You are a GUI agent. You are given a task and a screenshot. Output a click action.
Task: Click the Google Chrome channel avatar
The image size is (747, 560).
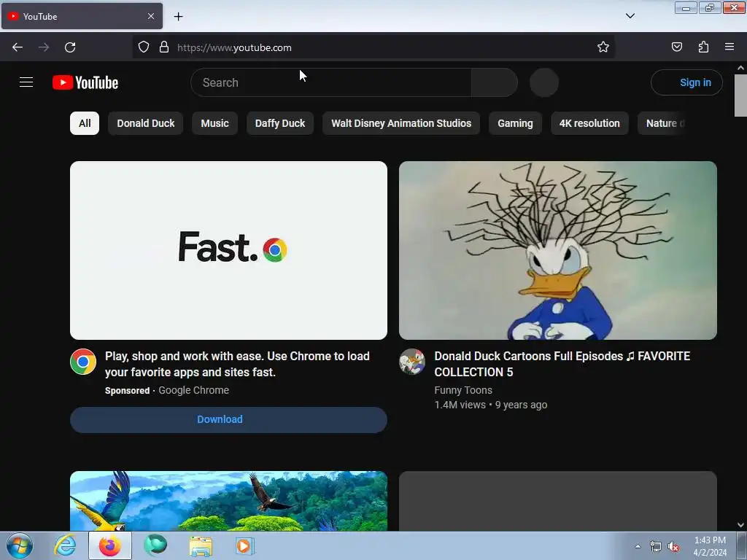tap(83, 362)
